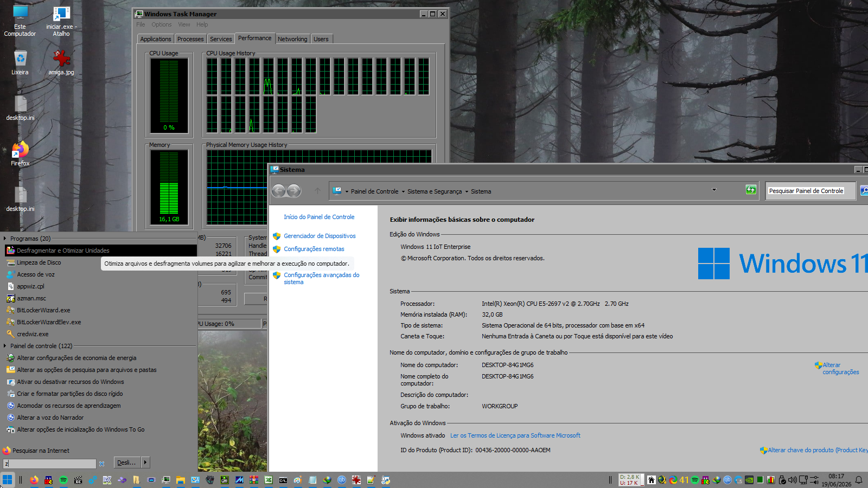Switch to the Users tab
868x488 pixels.
tap(321, 39)
